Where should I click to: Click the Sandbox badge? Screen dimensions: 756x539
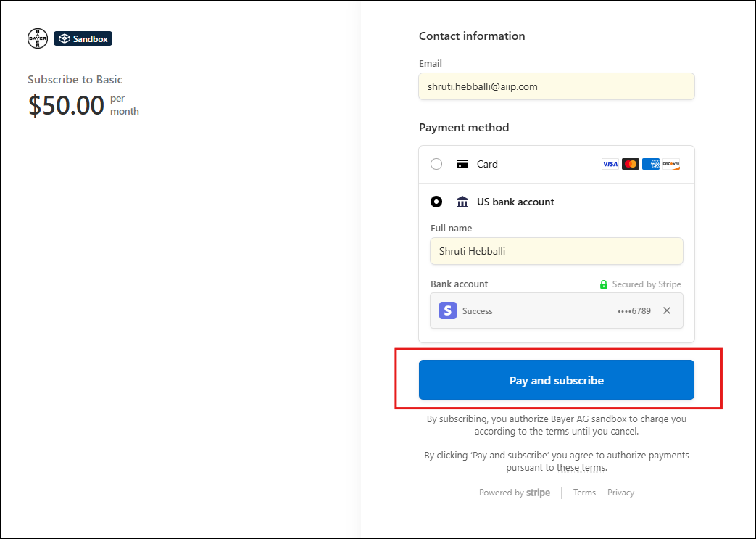(x=83, y=38)
